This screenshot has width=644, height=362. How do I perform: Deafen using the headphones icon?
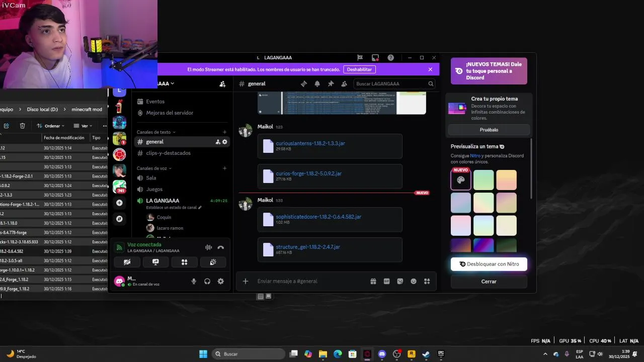pyautogui.click(x=207, y=281)
